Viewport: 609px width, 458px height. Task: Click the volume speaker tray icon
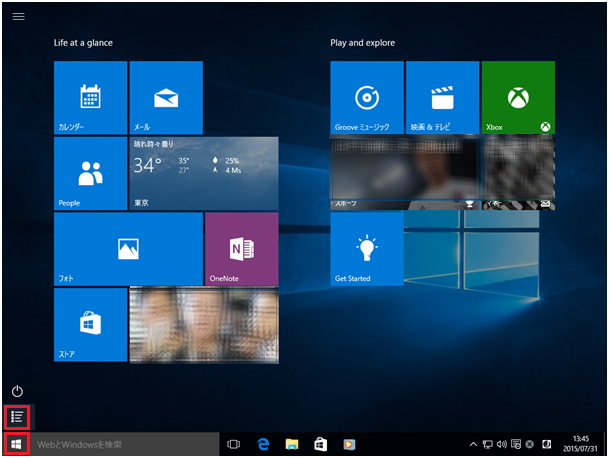point(501,444)
